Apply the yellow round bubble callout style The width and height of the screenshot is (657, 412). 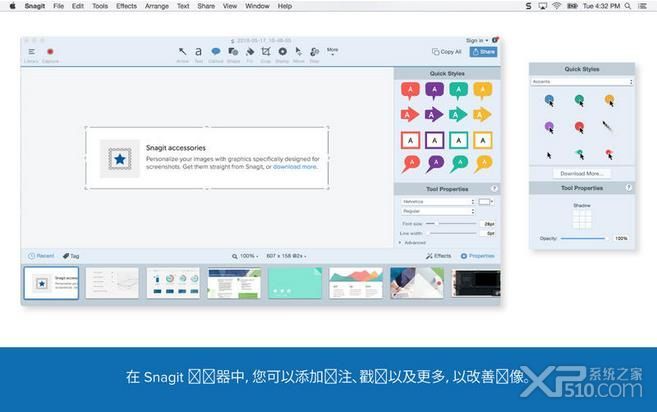pos(483,164)
